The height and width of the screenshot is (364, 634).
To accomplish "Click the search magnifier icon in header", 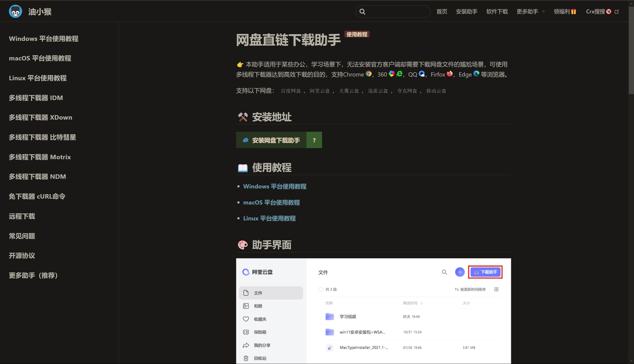I will [362, 12].
